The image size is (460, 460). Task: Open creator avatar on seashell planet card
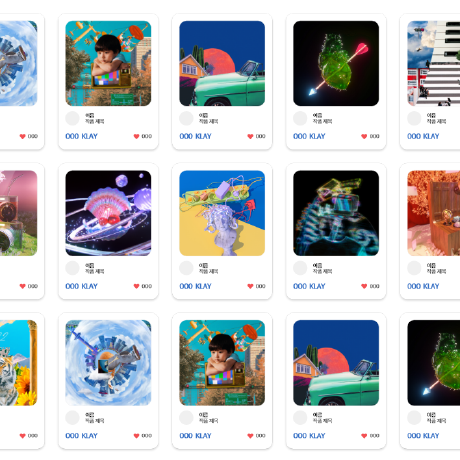pyautogui.click(x=72, y=268)
